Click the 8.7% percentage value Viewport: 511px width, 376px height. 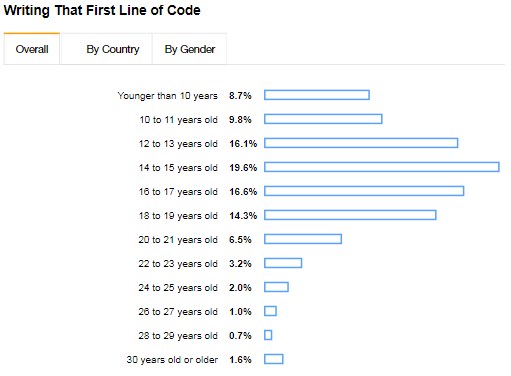(x=240, y=96)
